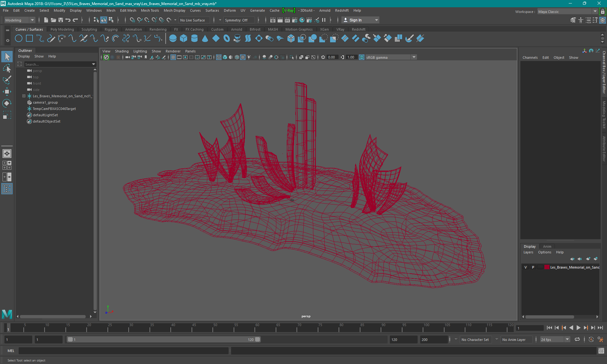The image size is (607, 364).
Task: Open the Deform menu
Action: (230, 10)
